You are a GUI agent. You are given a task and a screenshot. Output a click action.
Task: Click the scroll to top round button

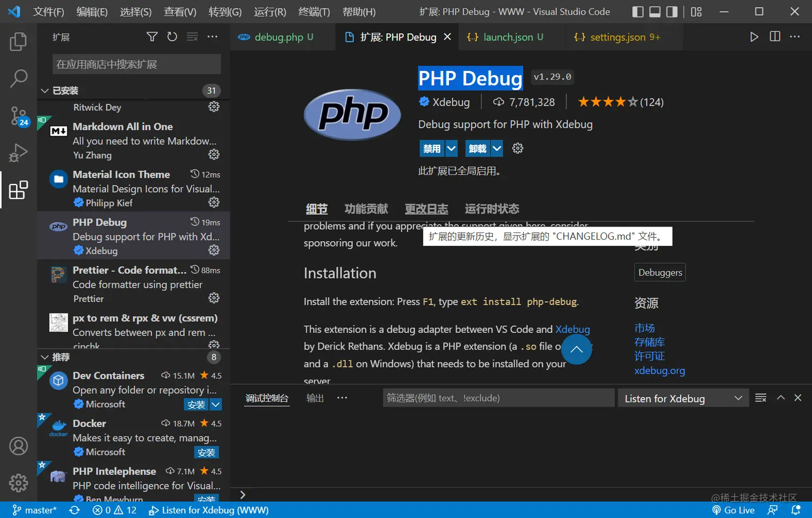pyautogui.click(x=576, y=349)
